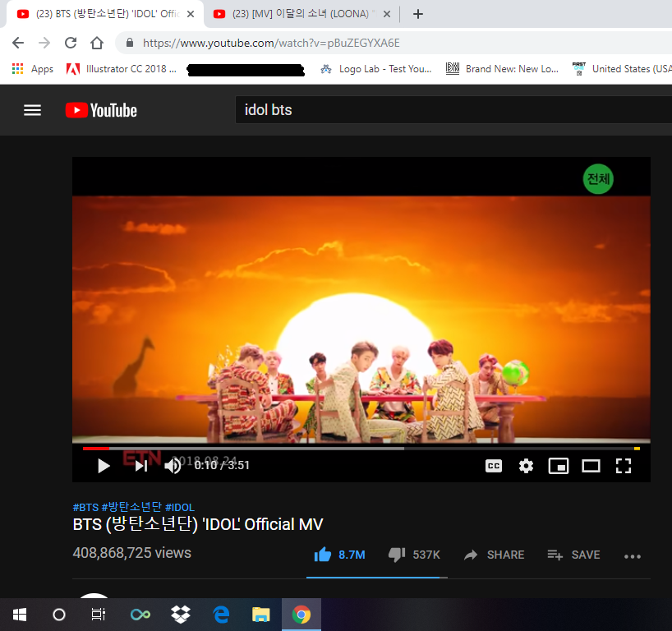Close the LOONA MV tab
672x631 pixels.
click(x=387, y=14)
